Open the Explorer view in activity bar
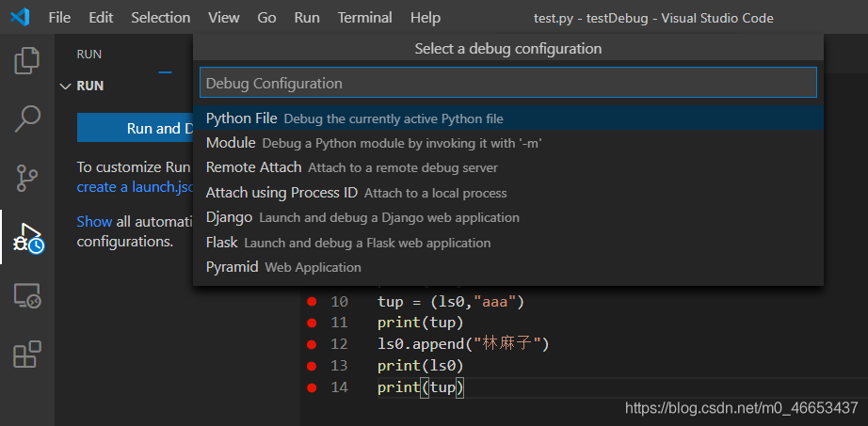The width and height of the screenshot is (868, 426). pos(27,62)
